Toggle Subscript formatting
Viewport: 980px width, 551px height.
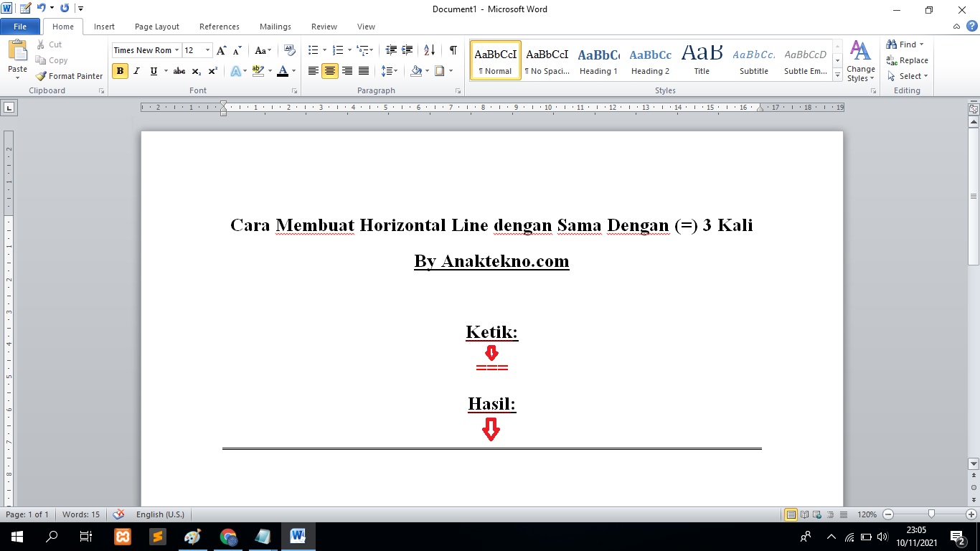(x=197, y=71)
